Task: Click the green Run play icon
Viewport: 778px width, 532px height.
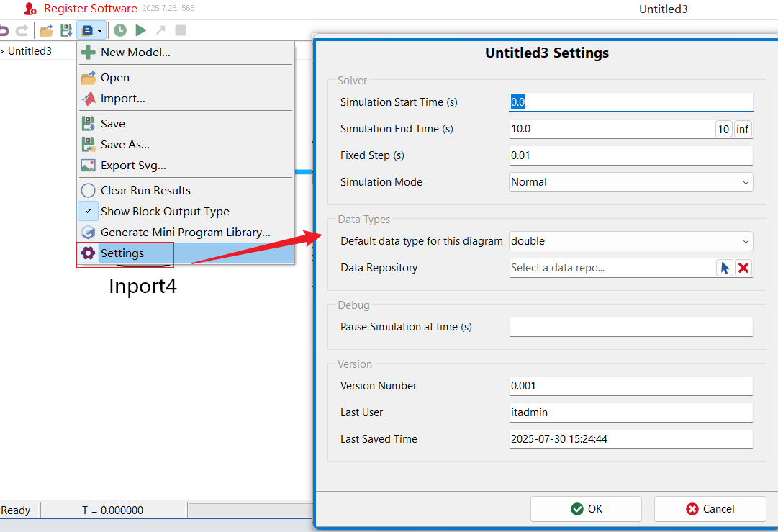Action: [x=141, y=30]
